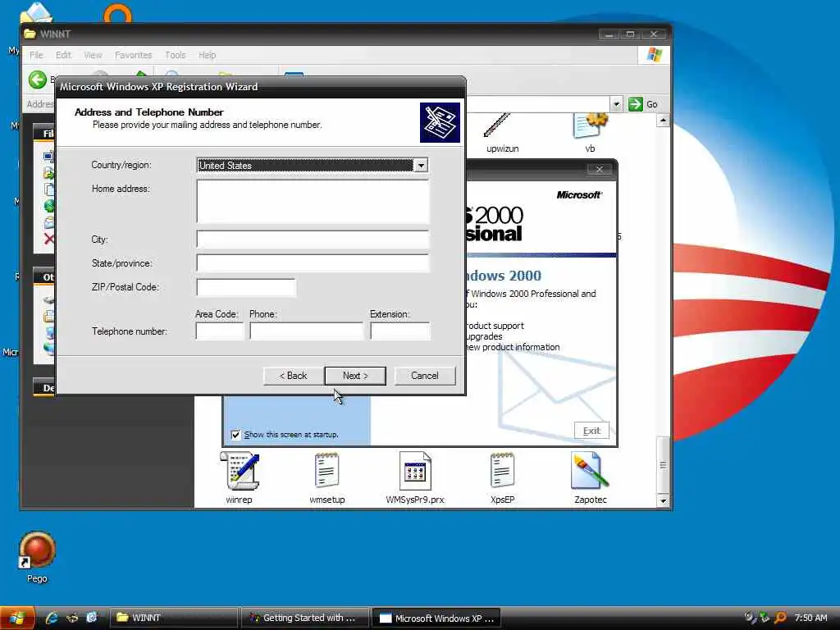This screenshot has width=840, height=630.
Task: Click the Go button beside address bar
Action: tap(643, 104)
